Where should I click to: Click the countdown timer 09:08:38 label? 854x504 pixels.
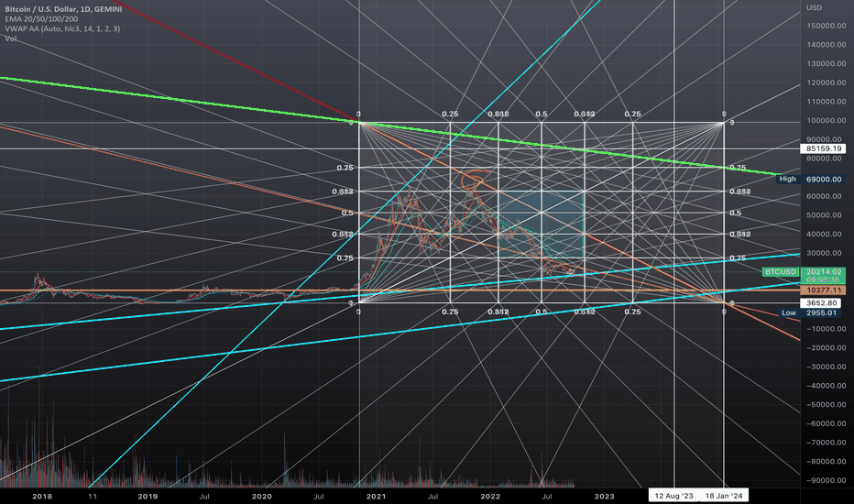coord(824,279)
